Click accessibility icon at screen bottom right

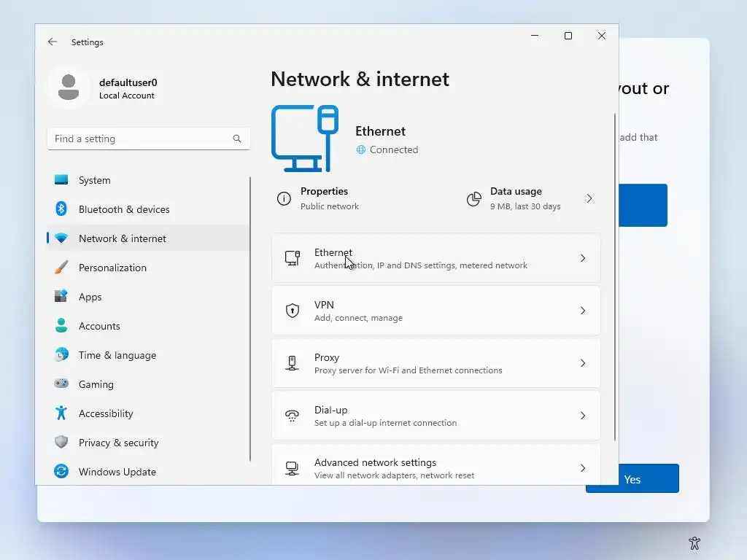click(694, 542)
